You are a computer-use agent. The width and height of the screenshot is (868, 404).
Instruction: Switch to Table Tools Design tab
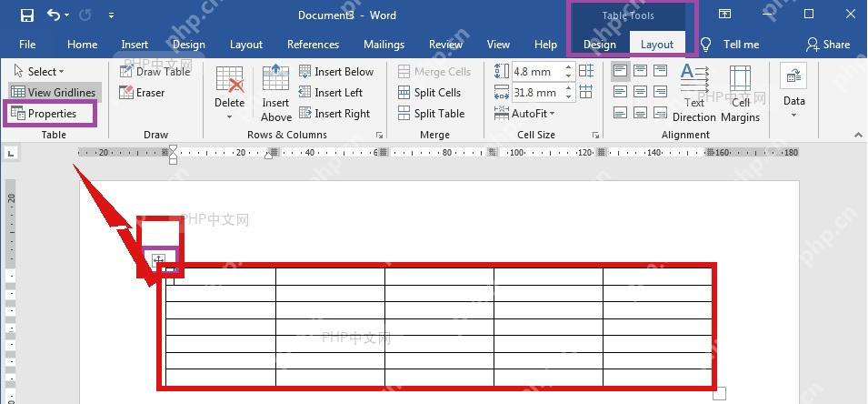[x=600, y=45]
